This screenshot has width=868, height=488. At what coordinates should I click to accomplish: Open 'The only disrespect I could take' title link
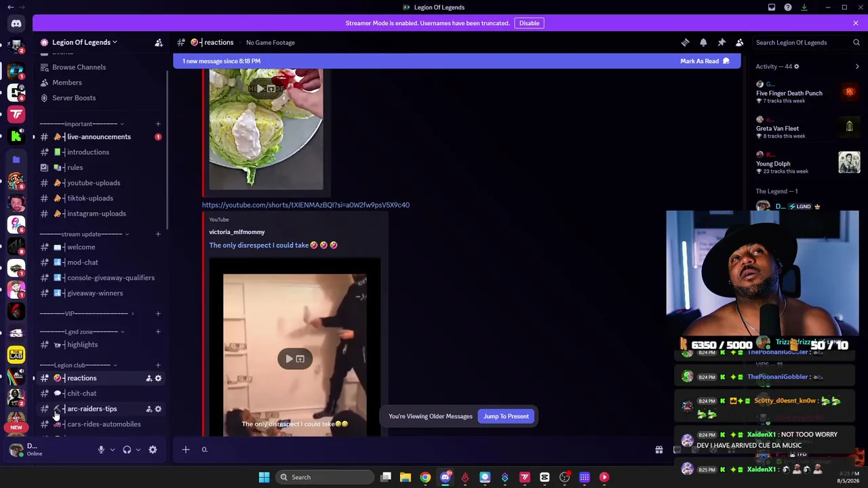click(x=273, y=245)
